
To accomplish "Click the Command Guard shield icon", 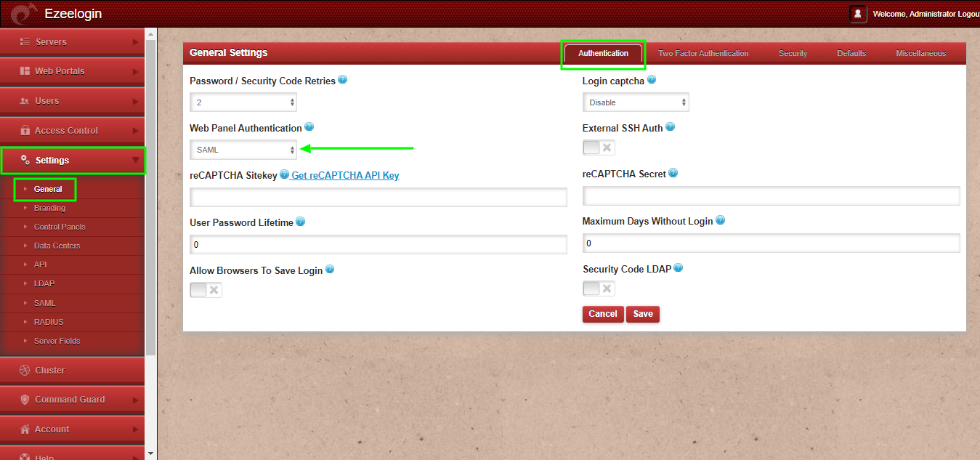I will pos(25,400).
